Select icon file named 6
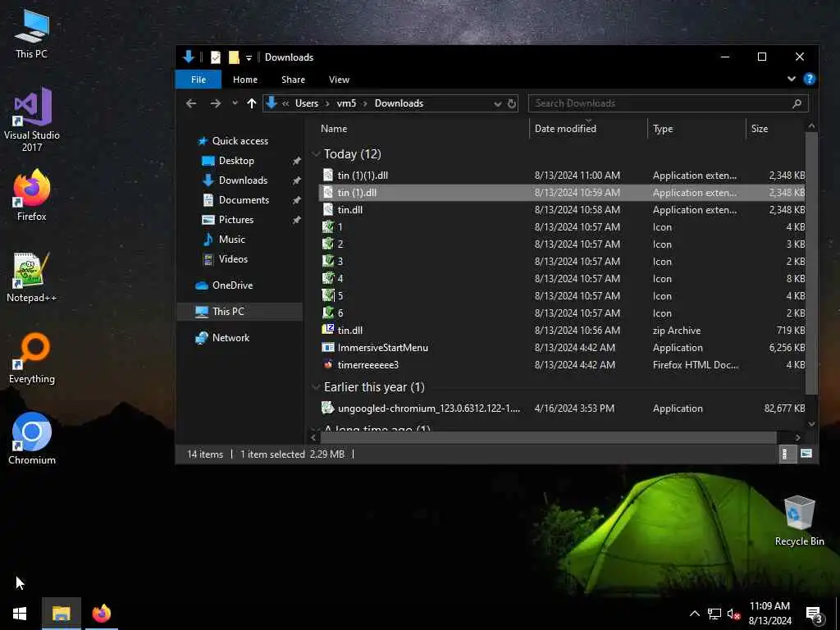The height and width of the screenshot is (630, 840). [x=561, y=313]
